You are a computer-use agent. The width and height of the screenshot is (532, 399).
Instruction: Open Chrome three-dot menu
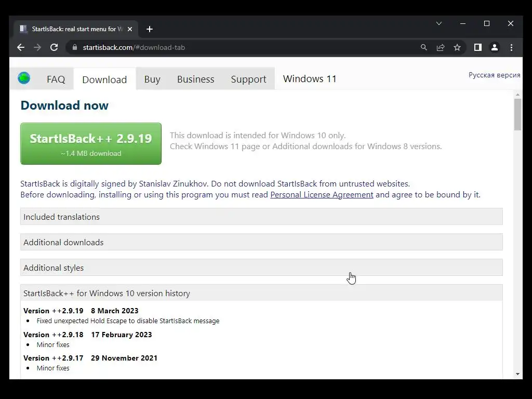click(511, 47)
